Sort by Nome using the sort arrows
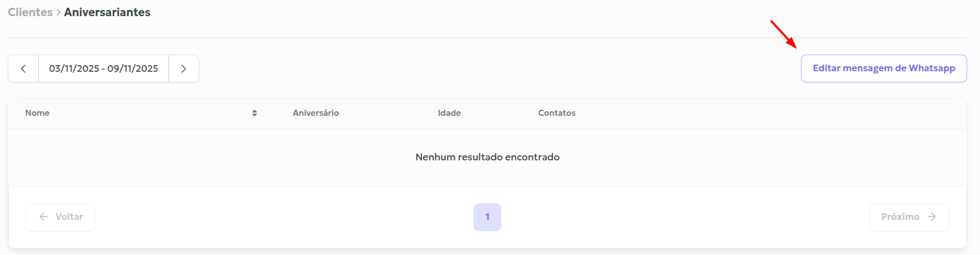 pyautogui.click(x=254, y=113)
